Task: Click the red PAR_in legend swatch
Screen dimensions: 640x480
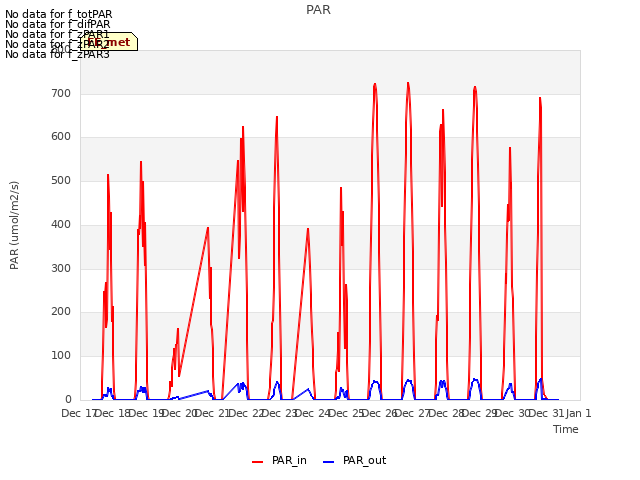Action: pos(258,462)
